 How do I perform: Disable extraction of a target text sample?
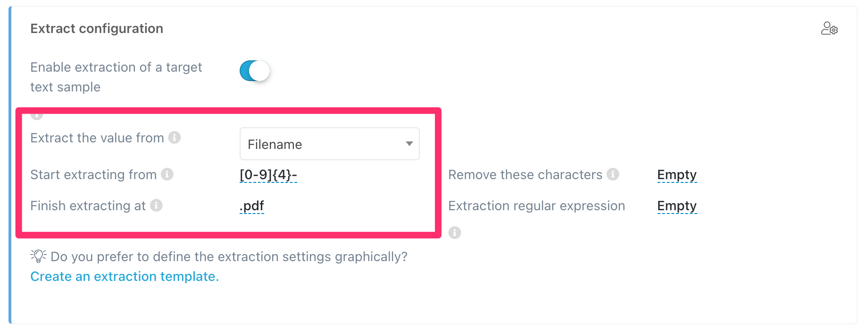[x=255, y=70]
